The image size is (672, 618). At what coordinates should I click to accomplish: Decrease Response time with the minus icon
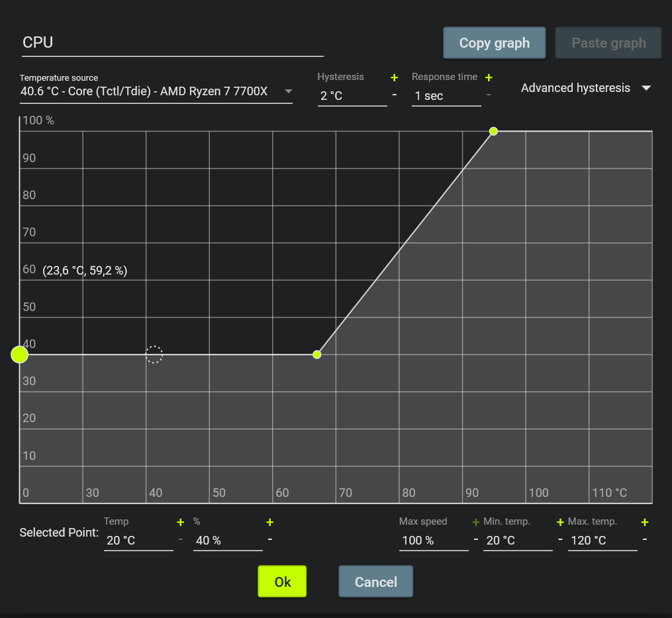pos(489,95)
